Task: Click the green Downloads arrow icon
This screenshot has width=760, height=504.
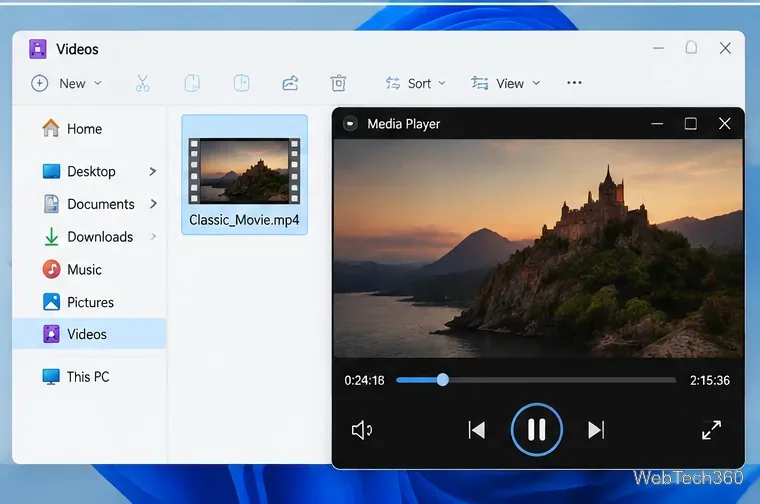Action: click(51, 236)
